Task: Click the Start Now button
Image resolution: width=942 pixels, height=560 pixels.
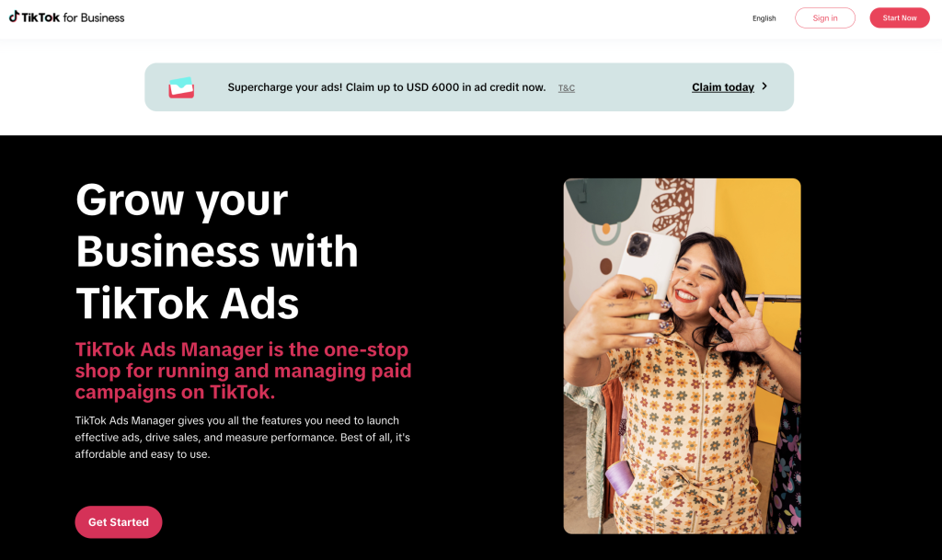Action: (900, 18)
